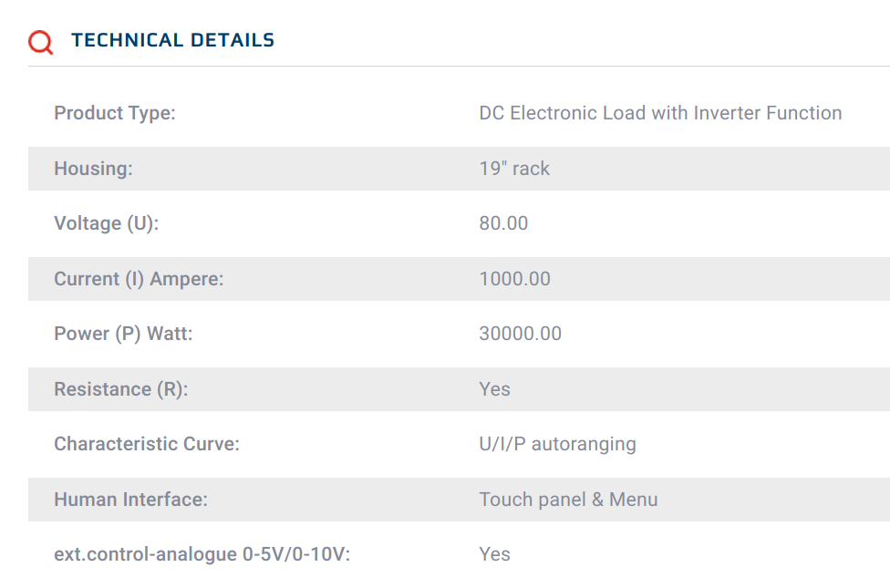The image size is (890, 588).
Task: Select the Touch panel & Menu value
Action: tap(568, 500)
